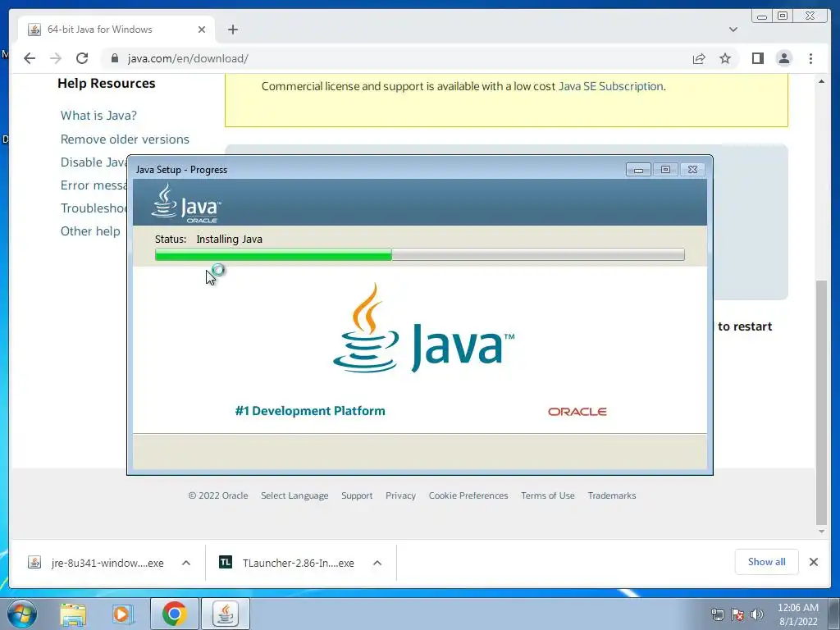Open Cookie Preferences footer link
This screenshot has width=840, height=630.
point(468,495)
